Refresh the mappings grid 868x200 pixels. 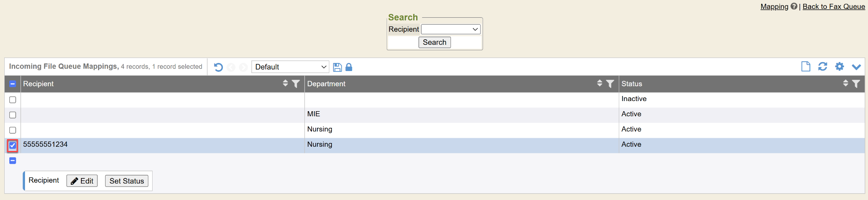[823, 66]
